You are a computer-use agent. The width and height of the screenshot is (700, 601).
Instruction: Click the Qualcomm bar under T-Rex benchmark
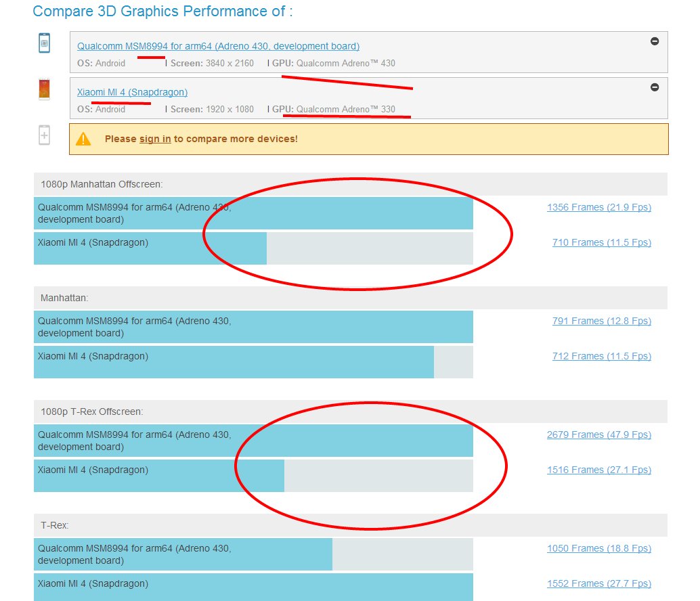(x=183, y=554)
